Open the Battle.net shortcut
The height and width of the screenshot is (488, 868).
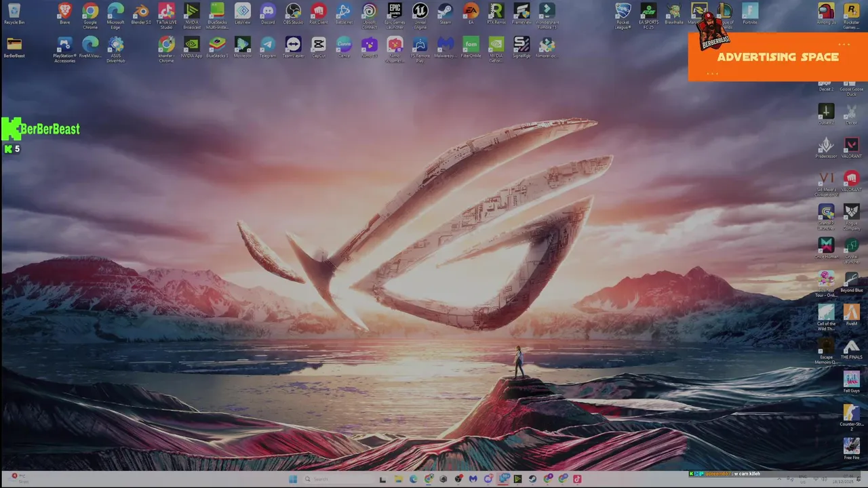[344, 14]
